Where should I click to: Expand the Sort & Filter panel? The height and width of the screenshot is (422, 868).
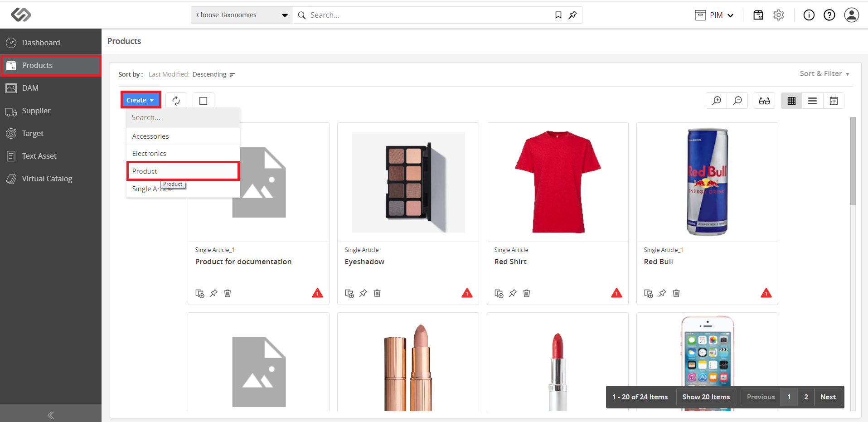(824, 73)
